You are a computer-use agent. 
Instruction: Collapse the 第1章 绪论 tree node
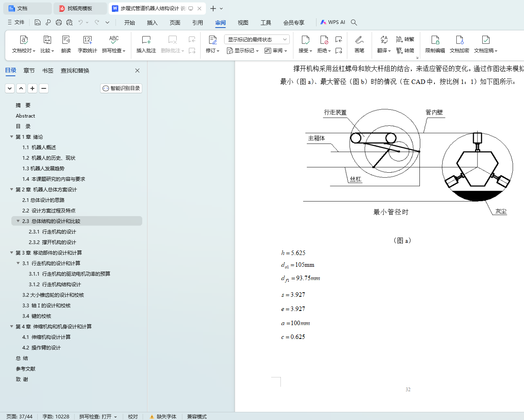pos(12,137)
